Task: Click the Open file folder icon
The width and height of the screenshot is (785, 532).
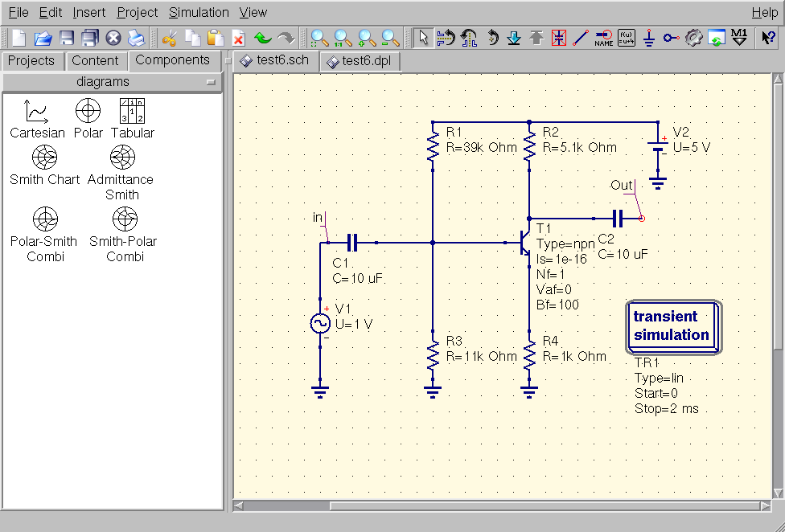Action: 43,38
